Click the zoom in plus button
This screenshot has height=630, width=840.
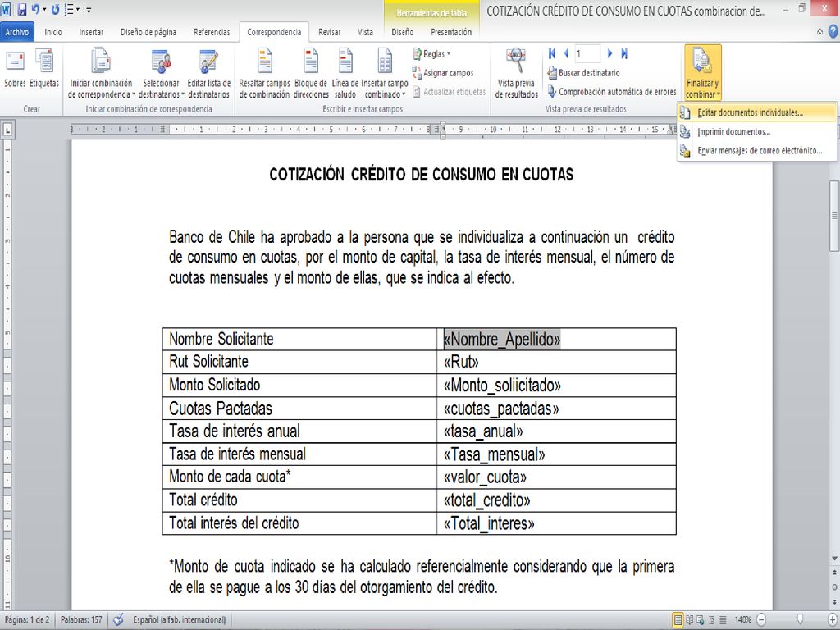832,620
